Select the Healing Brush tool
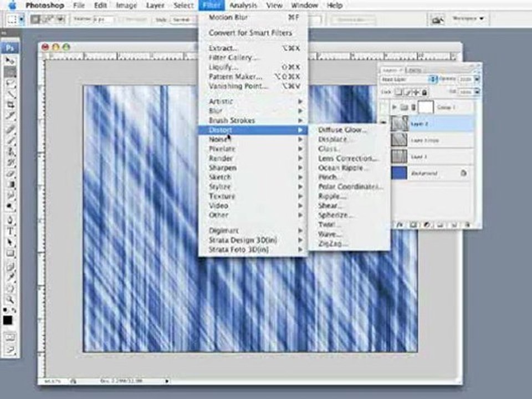 pyautogui.click(x=10, y=129)
